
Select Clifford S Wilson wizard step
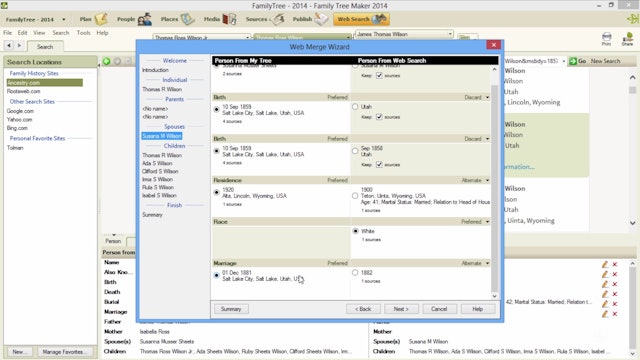160,171
